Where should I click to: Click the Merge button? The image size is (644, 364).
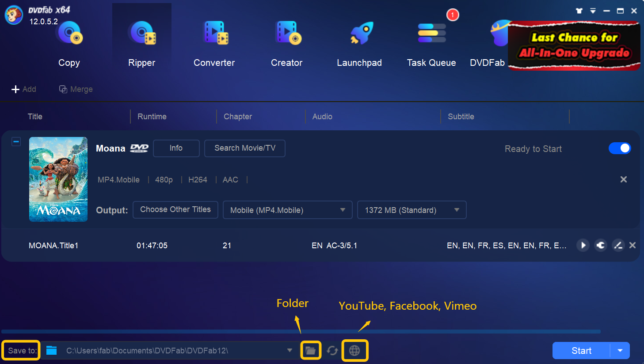tap(76, 89)
